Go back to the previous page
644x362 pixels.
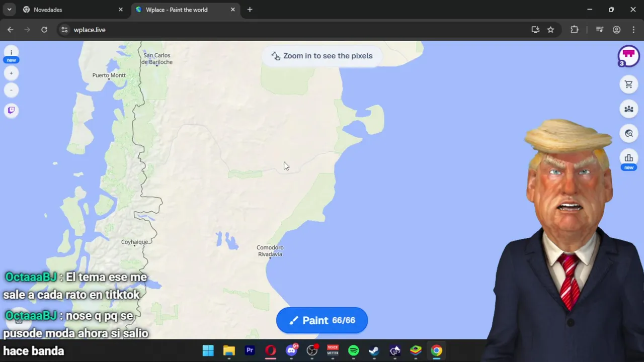tap(10, 30)
